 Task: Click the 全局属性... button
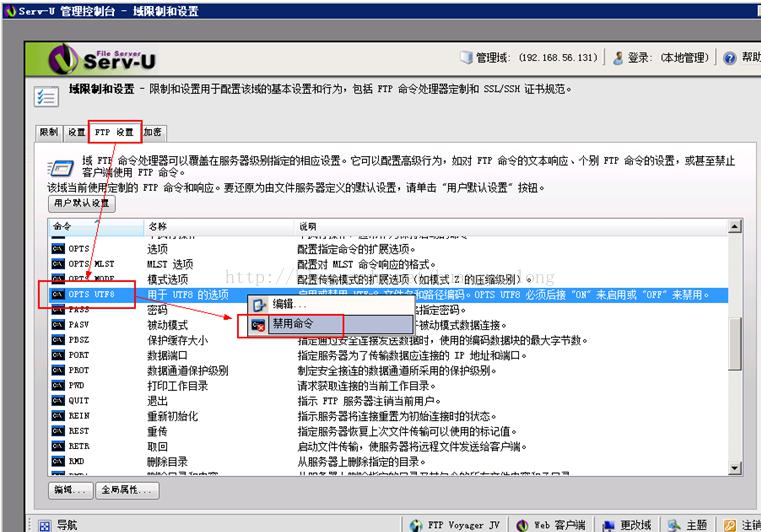click(x=127, y=490)
